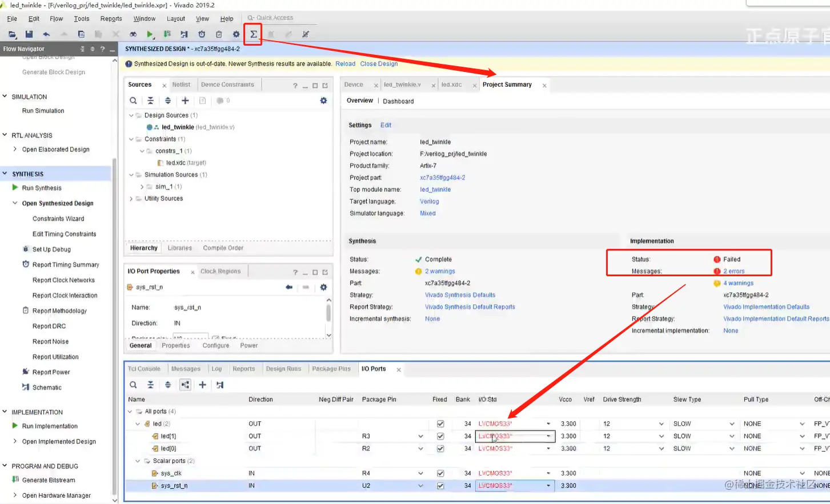Click the clipboard checklist toolbar icon
The image size is (830, 504).
click(219, 34)
